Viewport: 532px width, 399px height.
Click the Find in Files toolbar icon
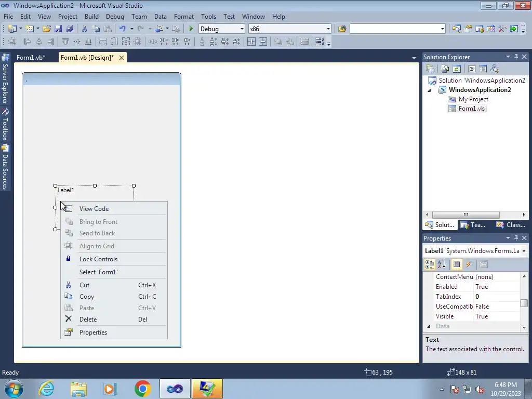pos(342,29)
